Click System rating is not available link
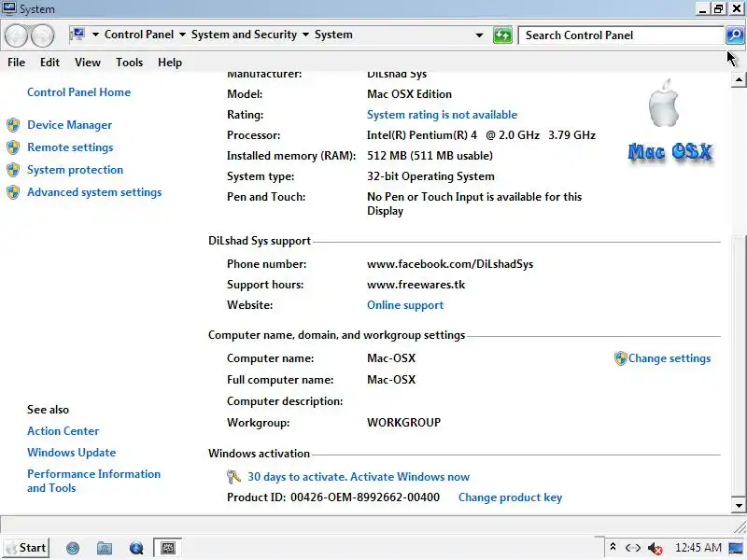The width and height of the screenshot is (747, 560). (442, 115)
